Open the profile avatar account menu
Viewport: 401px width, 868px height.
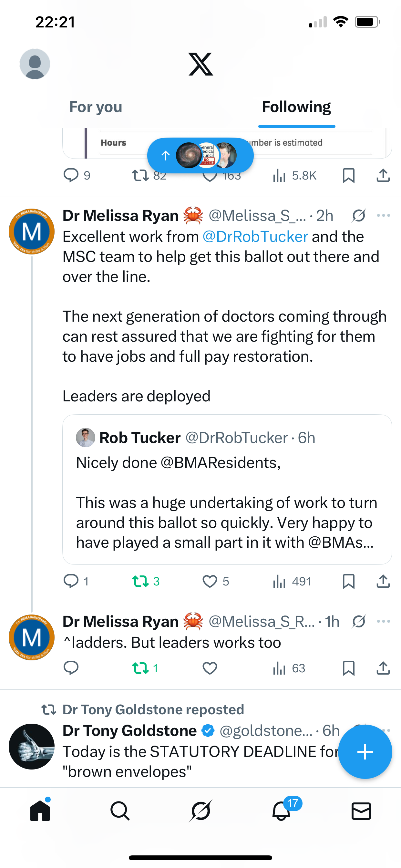coord(35,64)
